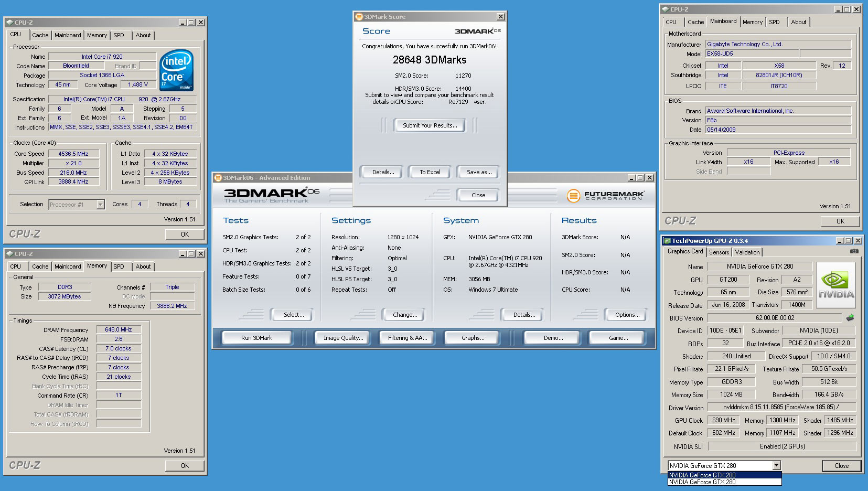Open the GPU selector dropdown arrow in GPU-Z
Image resolution: width=868 pixels, height=491 pixels.
776,465
